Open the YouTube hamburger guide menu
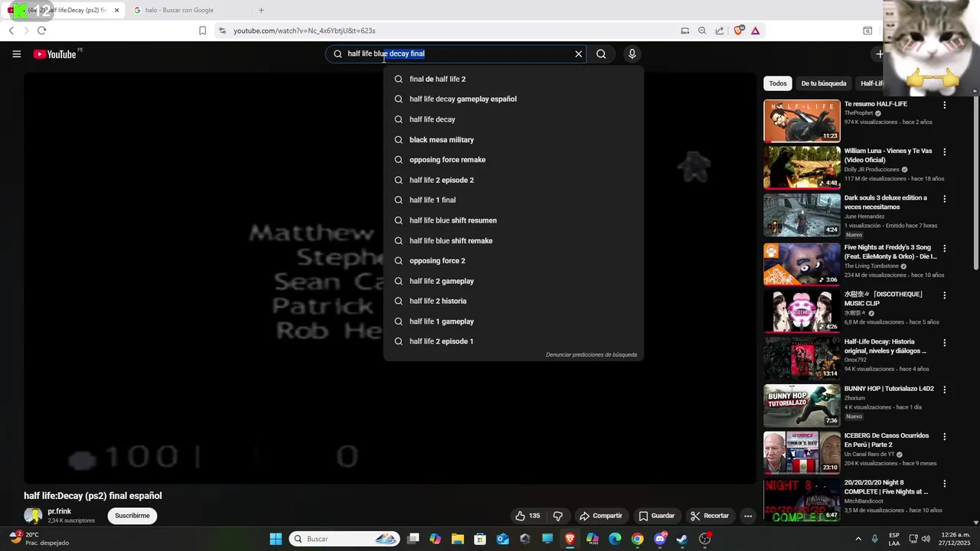 (x=16, y=54)
